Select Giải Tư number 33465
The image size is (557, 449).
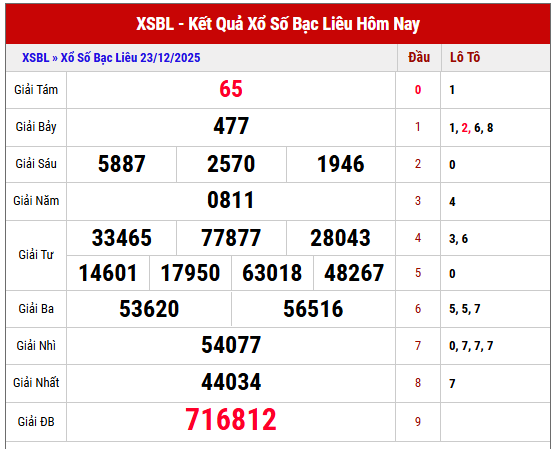click(x=121, y=238)
